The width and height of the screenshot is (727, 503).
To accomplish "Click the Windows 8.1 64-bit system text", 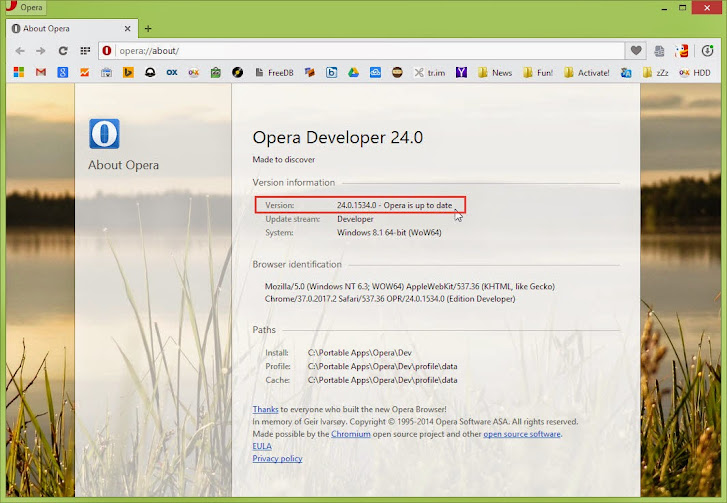I will click(389, 232).
